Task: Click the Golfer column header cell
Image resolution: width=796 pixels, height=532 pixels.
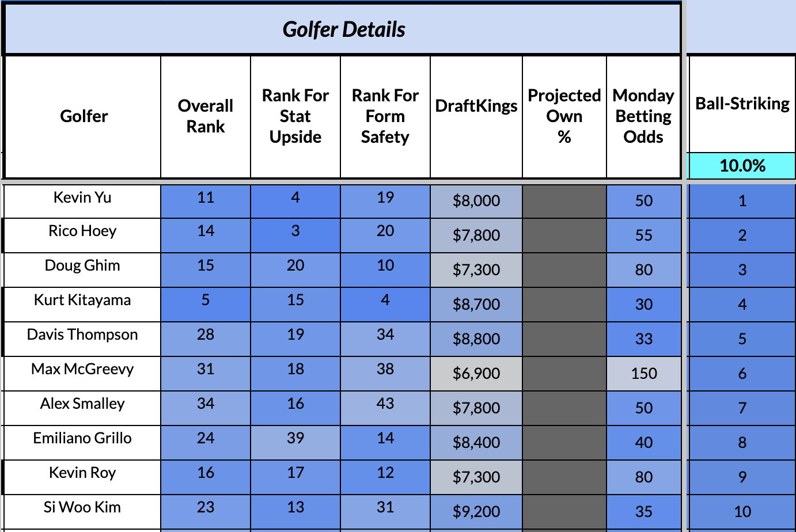Action: tap(83, 117)
